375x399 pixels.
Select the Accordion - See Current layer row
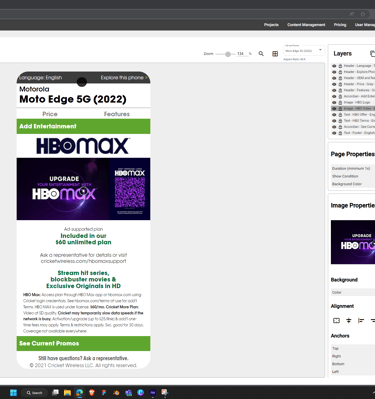pos(353,127)
